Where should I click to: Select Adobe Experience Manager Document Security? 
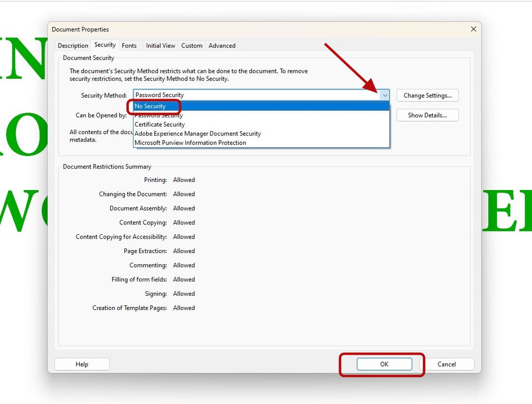click(261, 134)
